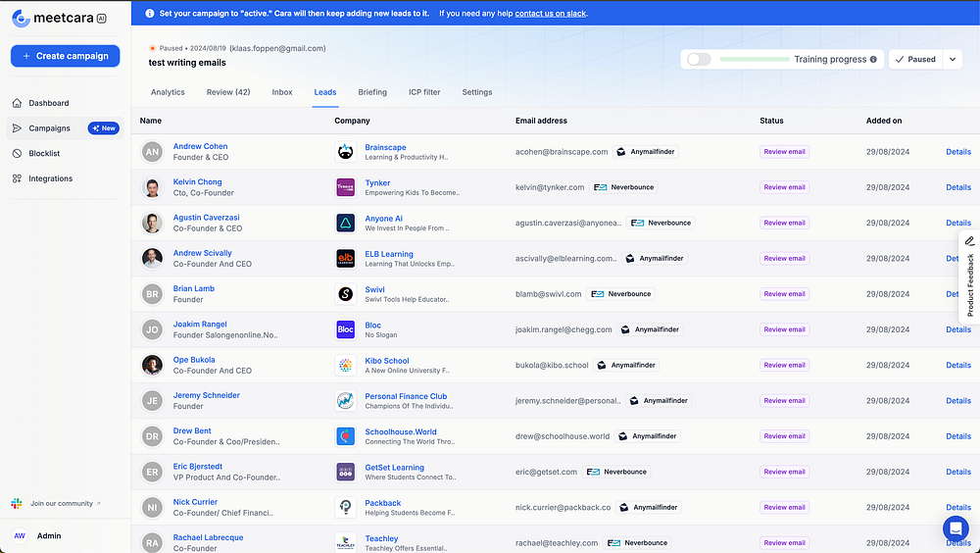980x553 pixels.
Task: Click the Packback company logo
Action: pos(346,507)
